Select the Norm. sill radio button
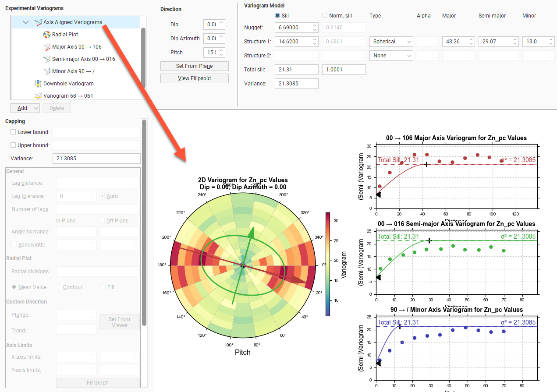Screen dimensions: 557x392 (325, 16)
